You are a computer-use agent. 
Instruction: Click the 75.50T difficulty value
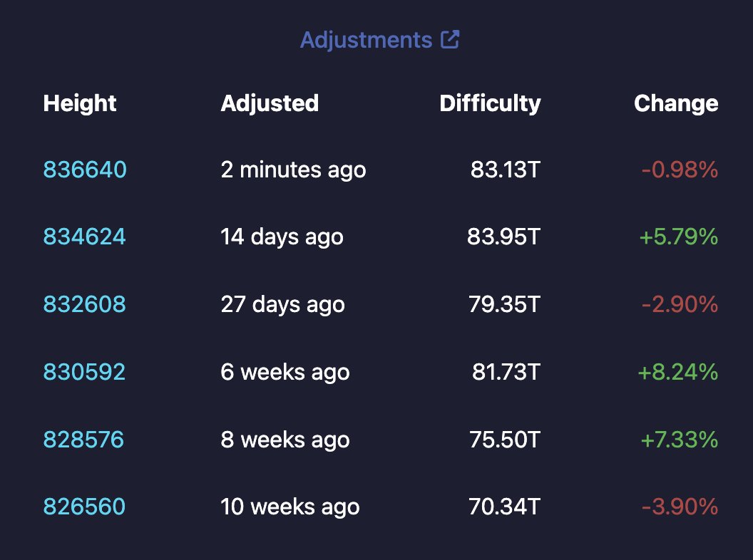coord(504,440)
